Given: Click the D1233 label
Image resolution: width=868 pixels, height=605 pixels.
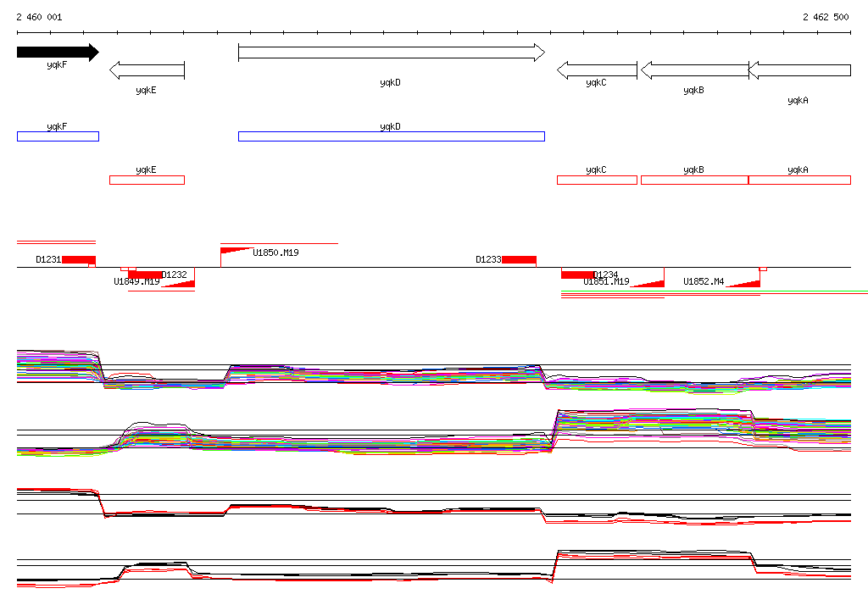Looking at the screenshot, I should 488,259.
